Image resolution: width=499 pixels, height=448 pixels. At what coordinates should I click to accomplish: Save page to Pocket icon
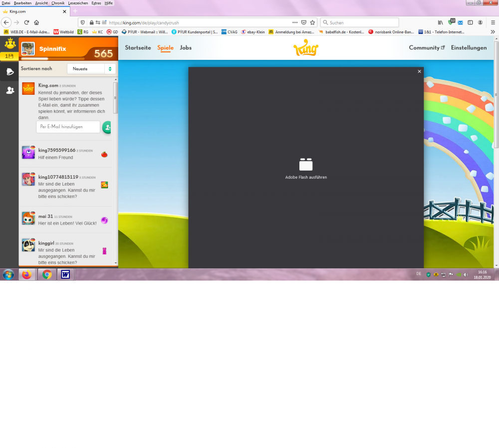tap(304, 22)
